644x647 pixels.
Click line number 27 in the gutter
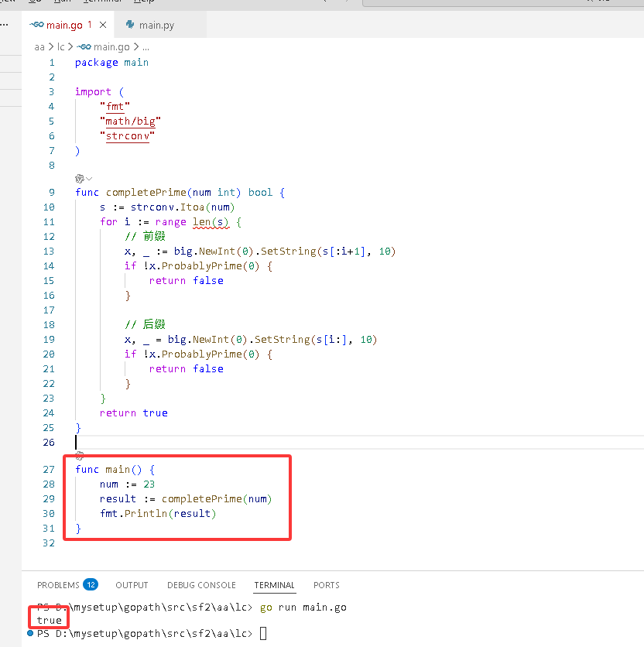click(49, 470)
